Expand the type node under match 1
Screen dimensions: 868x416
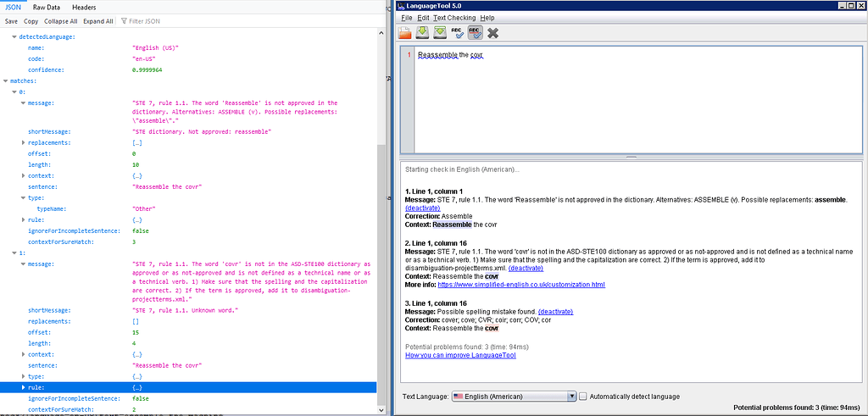(23, 376)
